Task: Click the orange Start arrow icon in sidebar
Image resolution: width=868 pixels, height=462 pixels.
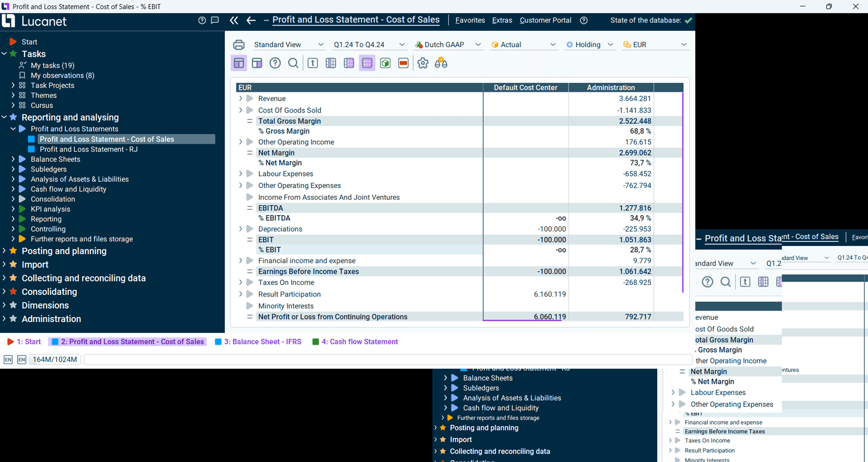Action: pos(13,42)
